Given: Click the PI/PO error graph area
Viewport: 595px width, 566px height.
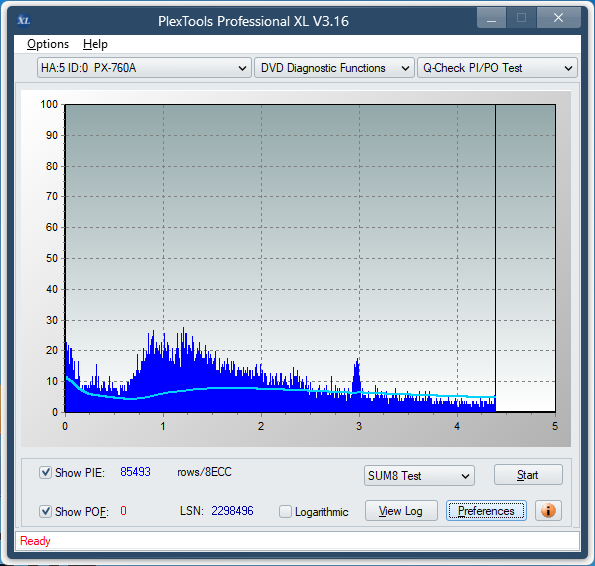Looking at the screenshot, I should click(x=310, y=258).
